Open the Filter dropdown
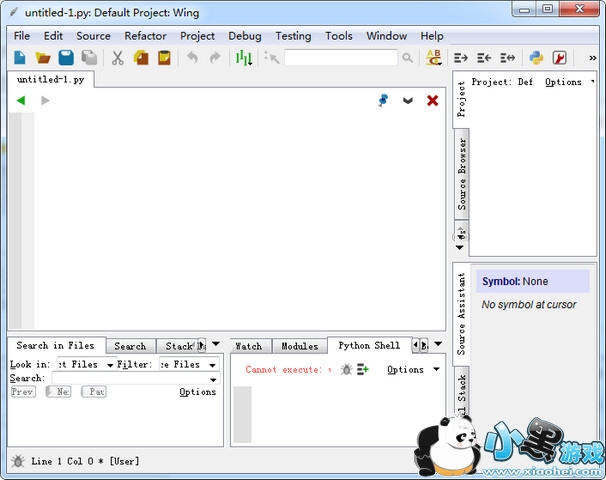Image resolution: width=606 pixels, height=480 pixels. click(189, 364)
